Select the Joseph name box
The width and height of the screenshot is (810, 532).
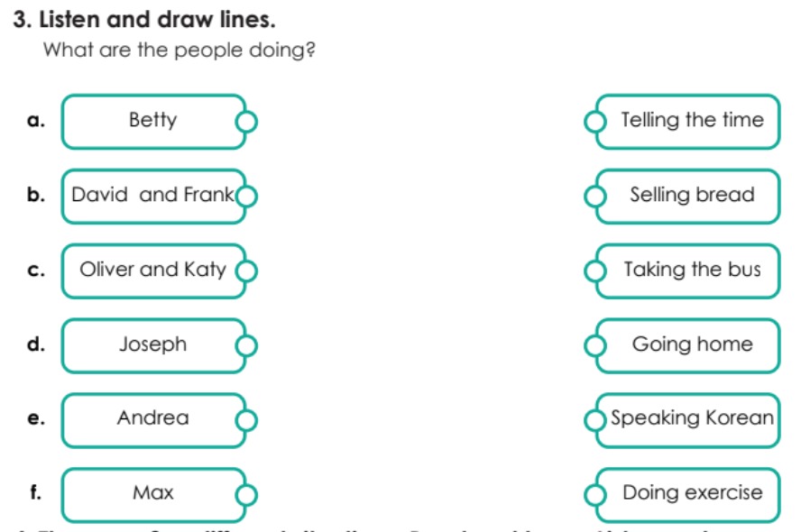(x=153, y=345)
